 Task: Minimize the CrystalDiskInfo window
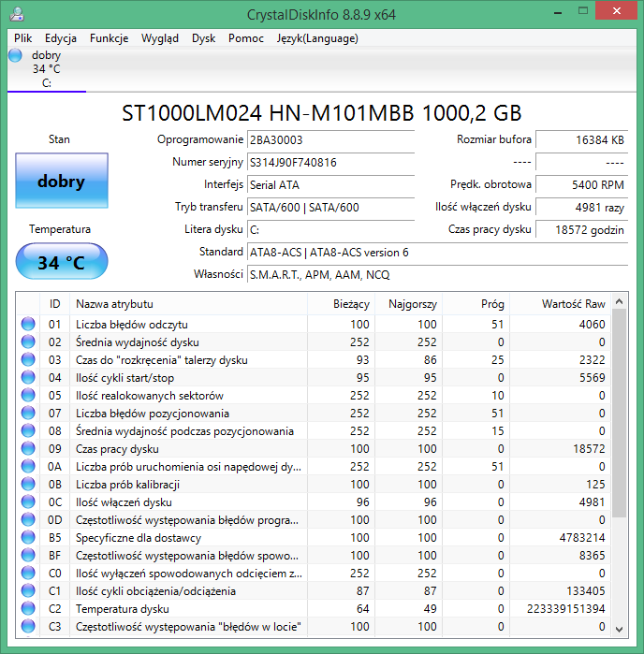558,12
